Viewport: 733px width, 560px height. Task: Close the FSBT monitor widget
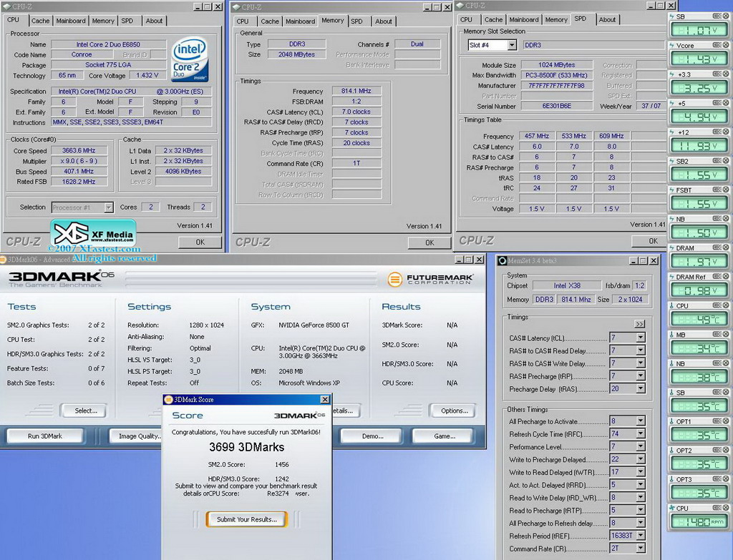pyautogui.click(x=725, y=190)
